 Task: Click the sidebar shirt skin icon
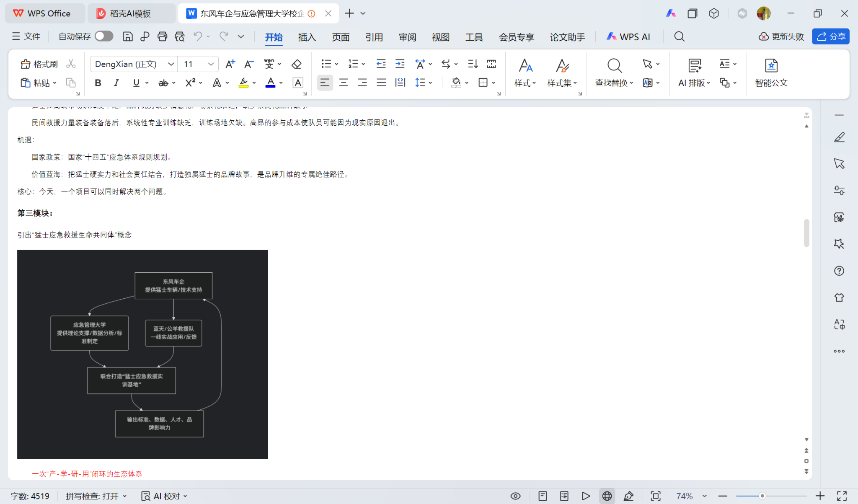pyautogui.click(x=839, y=297)
